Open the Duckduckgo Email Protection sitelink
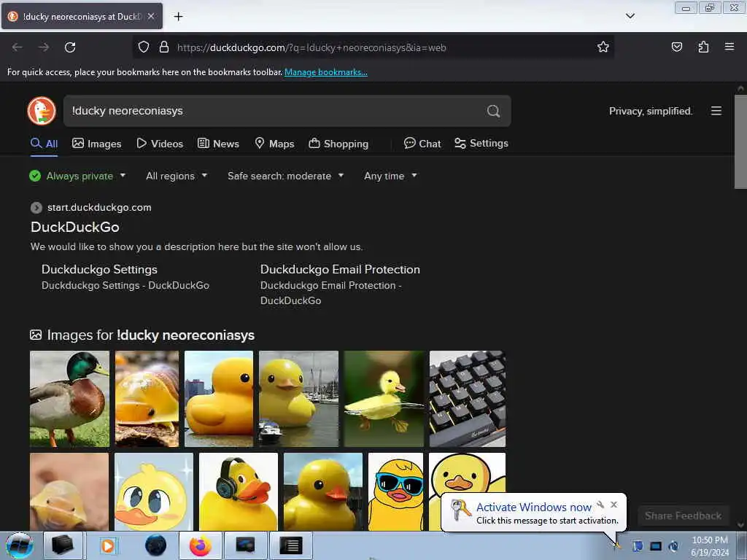The image size is (747, 560). pyautogui.click(x=340, y=270)
